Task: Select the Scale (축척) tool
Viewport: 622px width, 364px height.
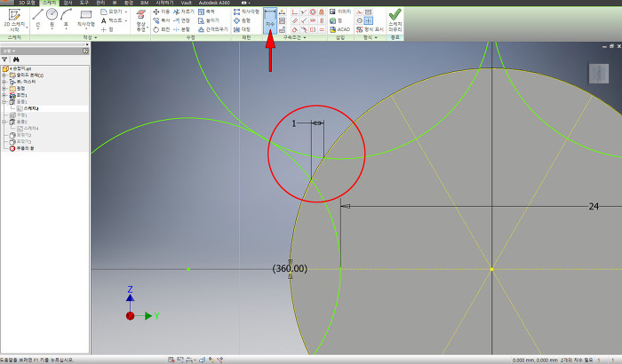Action: 206,12
